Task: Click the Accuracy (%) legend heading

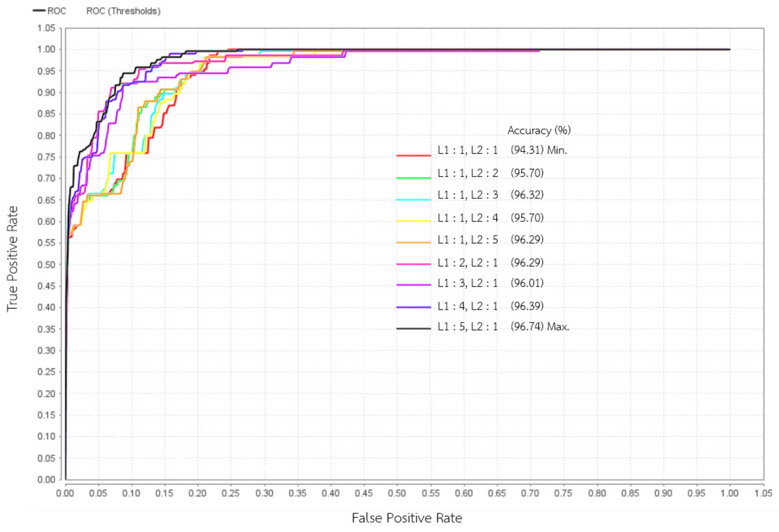Action: tap(539, 130)
